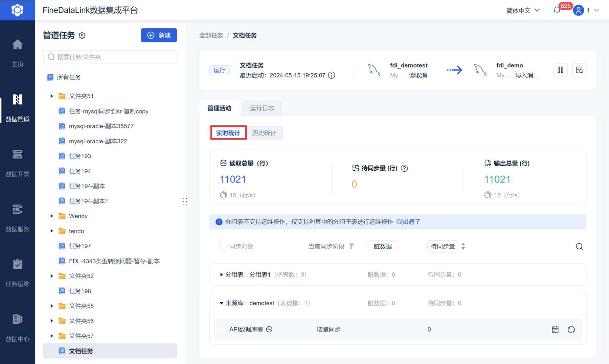The width and height of the screenshot is (609, 364).
Task: Open the 主页 home icon in sidebar
Action: click(x=17, y=45)
